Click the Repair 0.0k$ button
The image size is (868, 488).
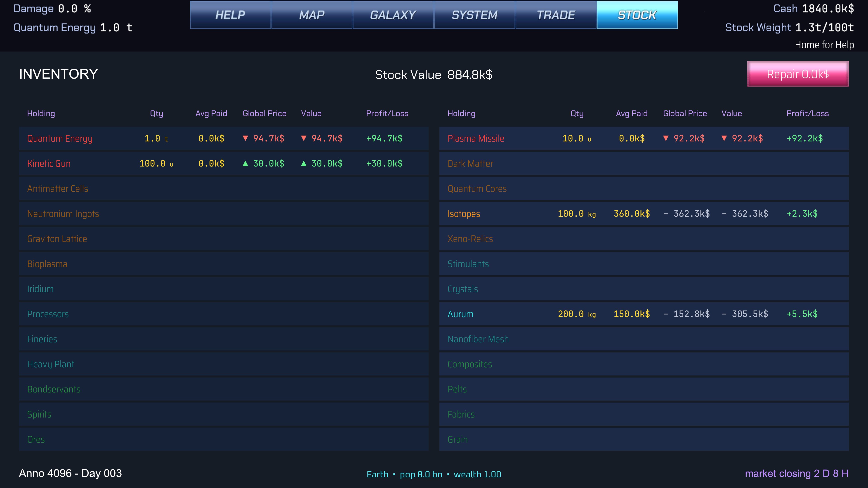point(798,74)
